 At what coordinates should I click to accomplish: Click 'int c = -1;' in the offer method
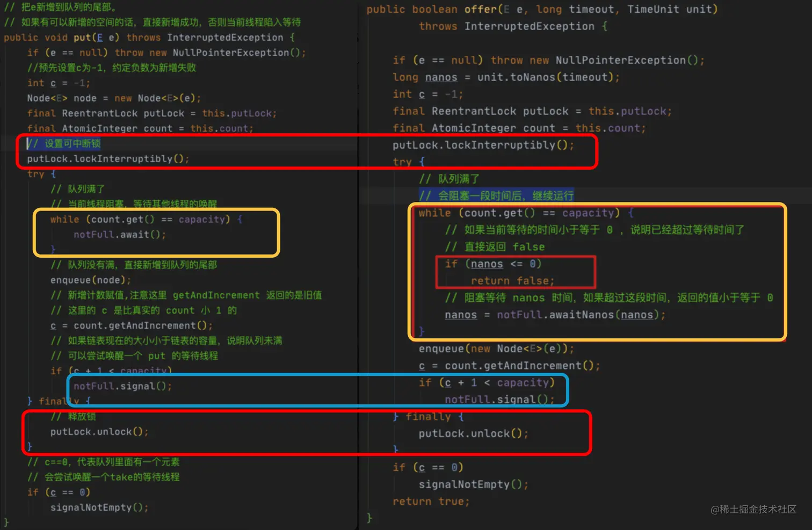(428, 94)
